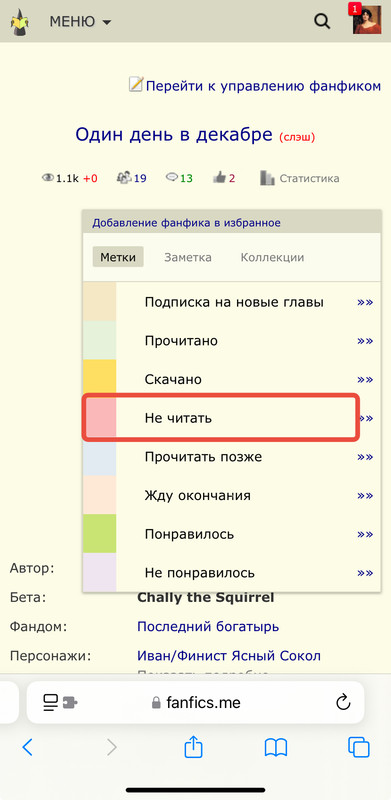Expand arrows next to Подписка на новые главы

pyautogui.click(x=365, y=302)
